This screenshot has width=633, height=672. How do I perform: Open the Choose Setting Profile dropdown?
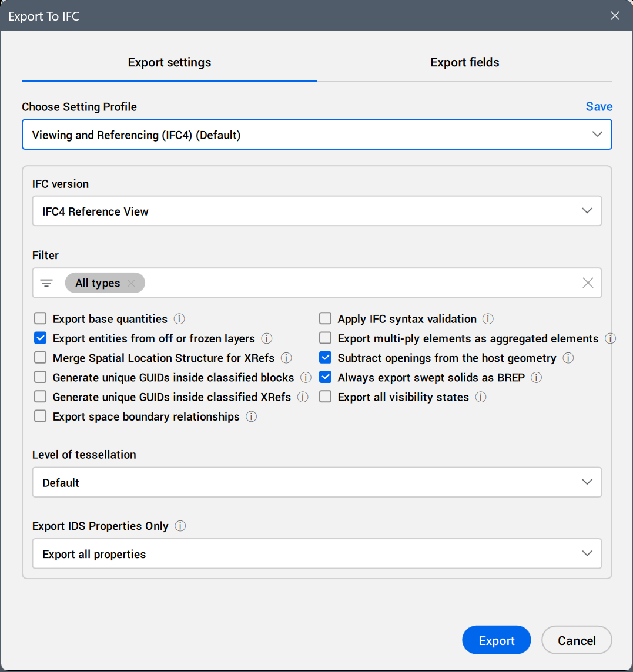click(x=317, y=135)
